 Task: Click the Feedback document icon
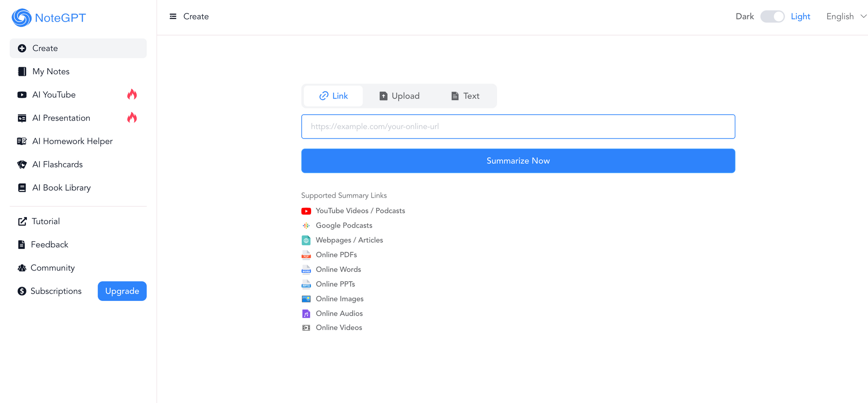pyautogui.click(x=22, y=244)
